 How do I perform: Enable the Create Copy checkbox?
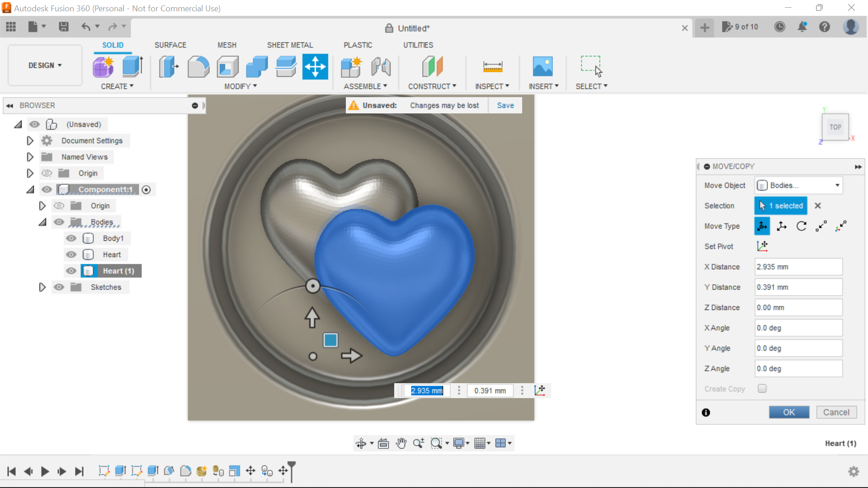(762, 388)
